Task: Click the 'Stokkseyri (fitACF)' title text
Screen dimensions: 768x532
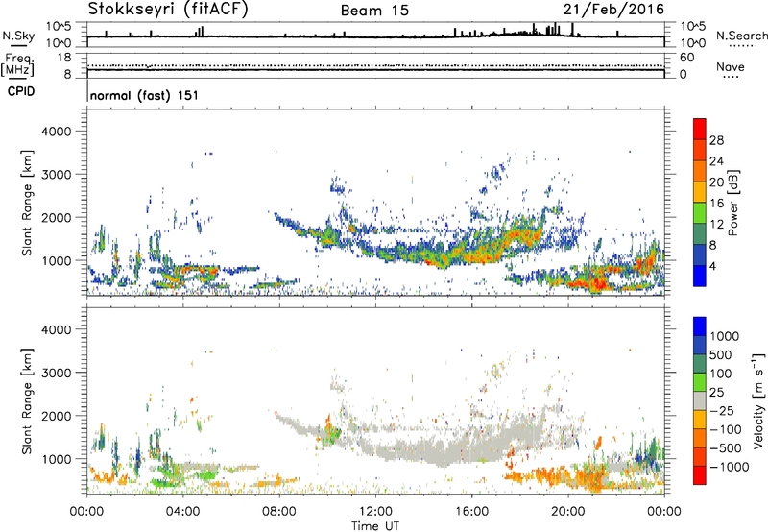Action: 168,10
